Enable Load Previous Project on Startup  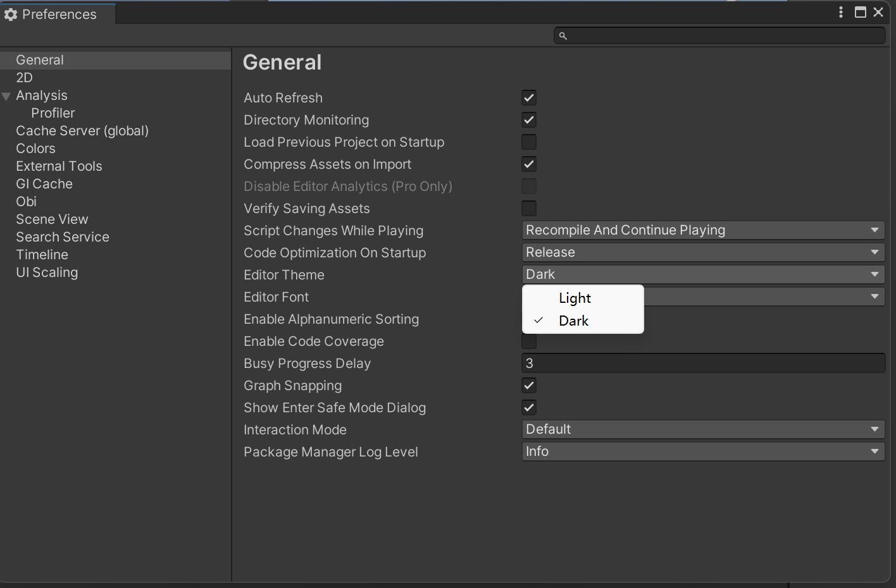point(529,142)
